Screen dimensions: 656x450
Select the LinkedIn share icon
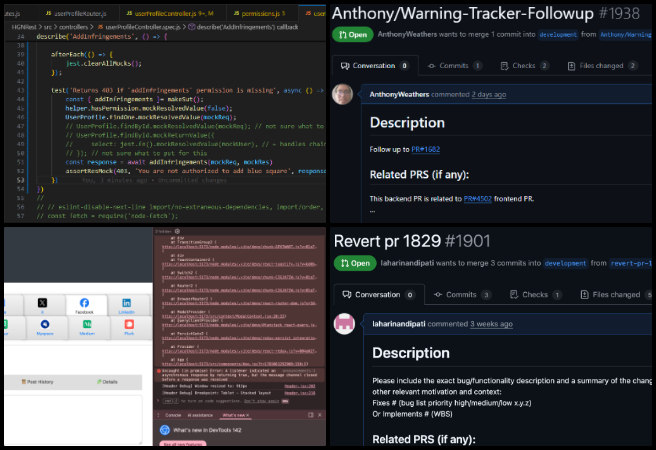[127, 304]
